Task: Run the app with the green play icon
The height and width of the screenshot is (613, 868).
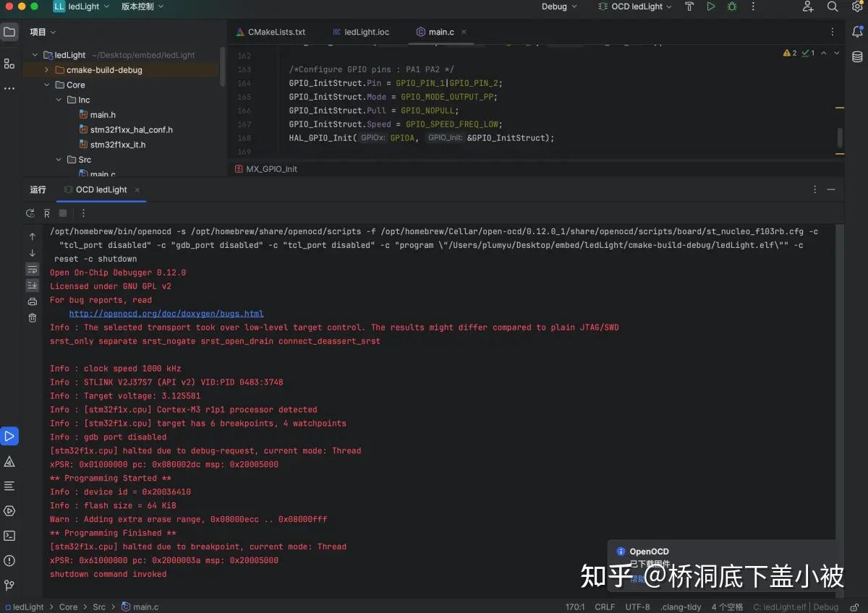Action: 711,7
